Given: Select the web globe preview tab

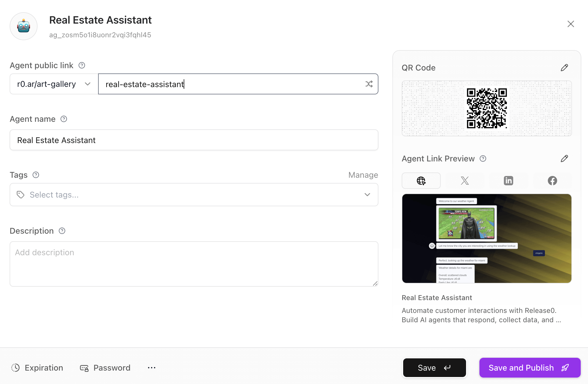Looking at the screenshot, I should point(421,181).
